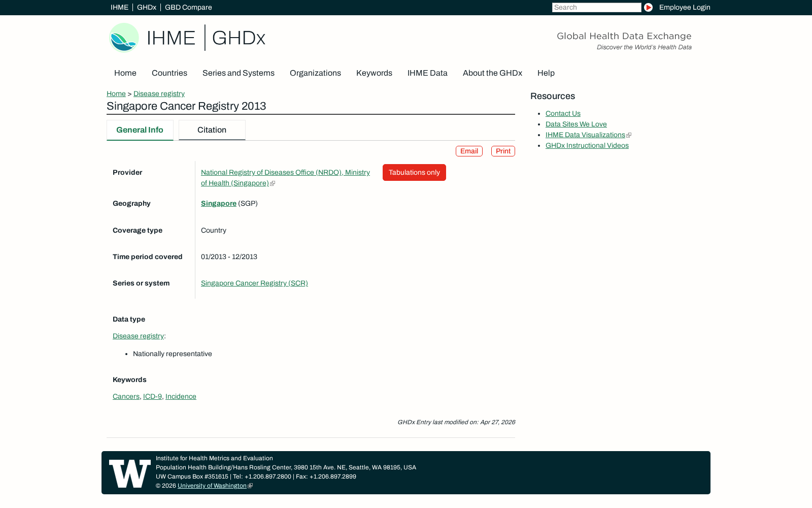Click the GHDx logo text in header
This screenshot has height=508, width=812.
(x=239, y=38)
